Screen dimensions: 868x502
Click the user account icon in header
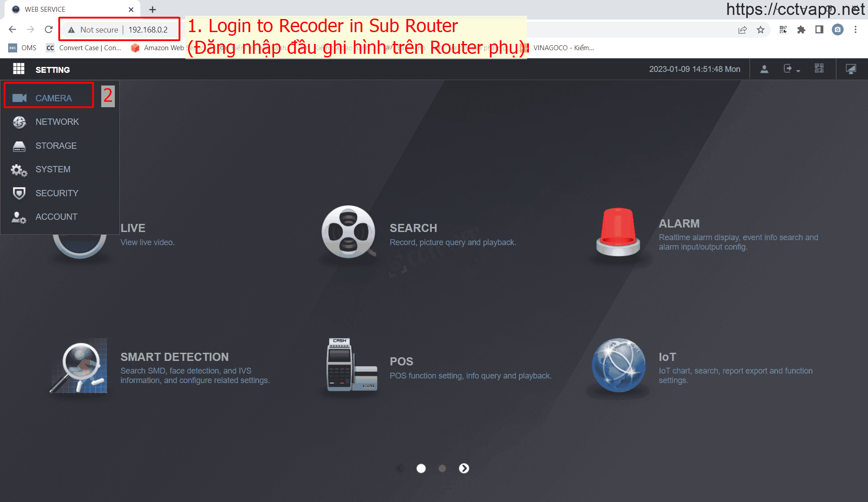click(764, 69)
